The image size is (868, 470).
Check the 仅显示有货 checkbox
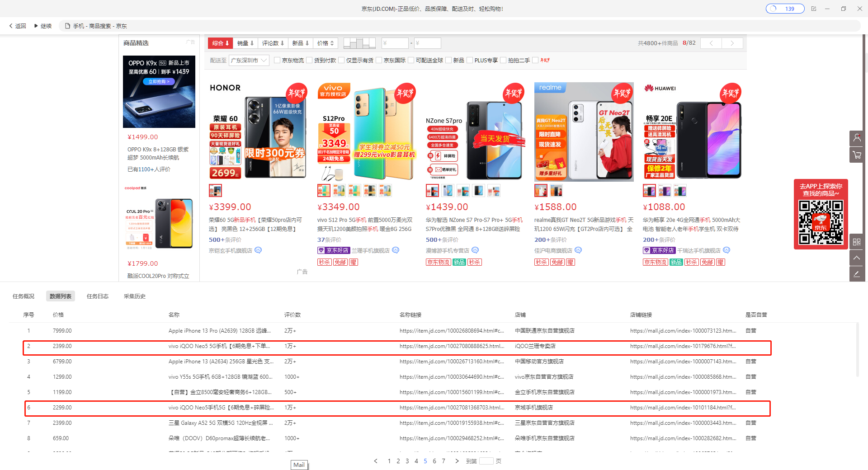[341, 60]
